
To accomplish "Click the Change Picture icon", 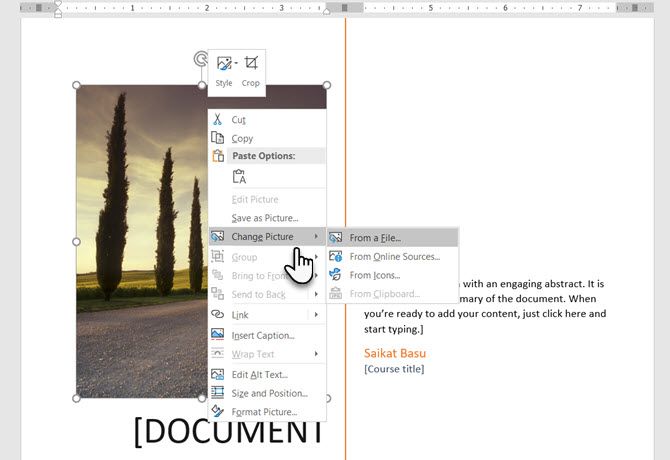I will [x=217, y=236].
